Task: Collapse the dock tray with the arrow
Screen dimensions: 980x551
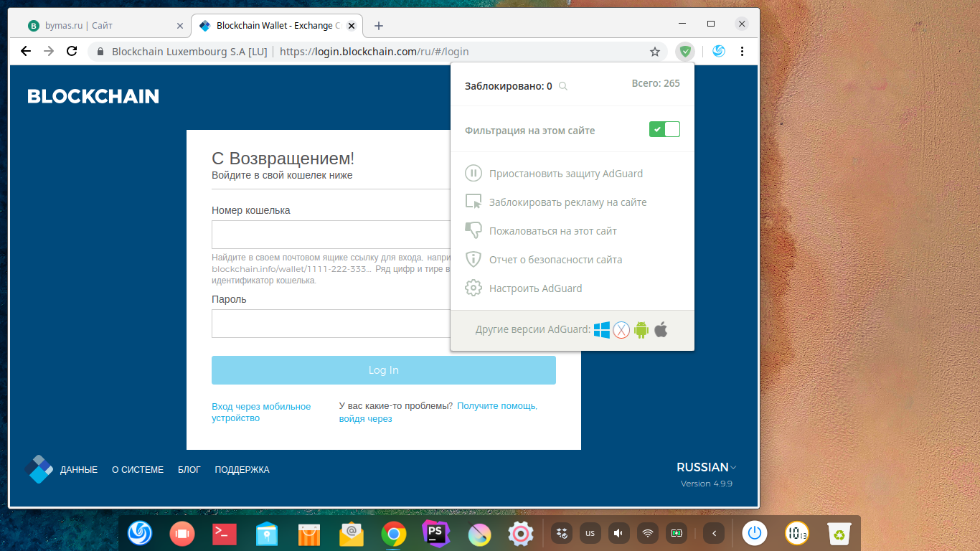Action: [713, 533]
